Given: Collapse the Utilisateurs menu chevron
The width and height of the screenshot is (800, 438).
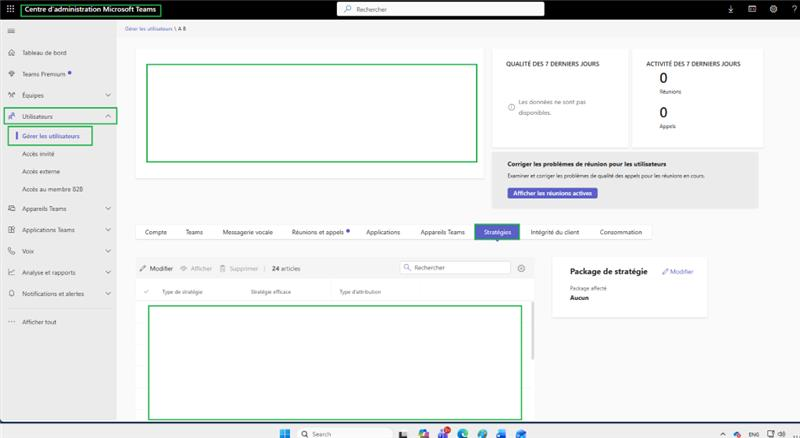Looking at the screenshot, I should pos(108,116).
